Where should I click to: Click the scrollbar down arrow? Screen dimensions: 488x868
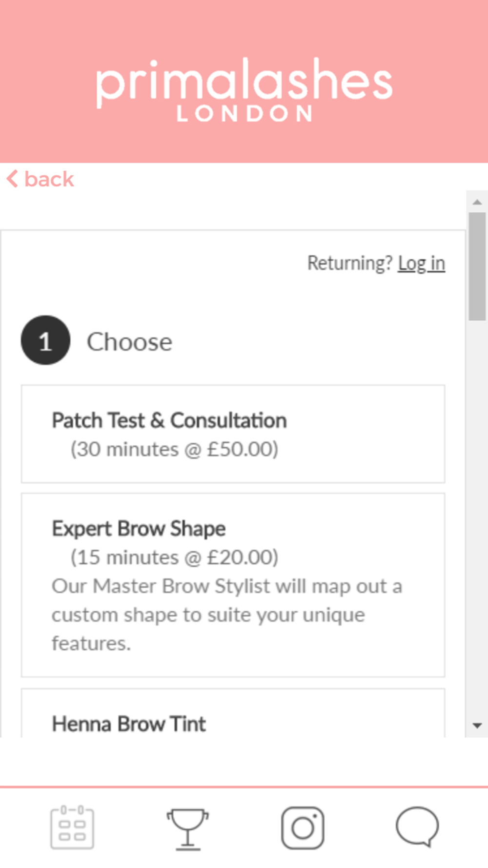click(x=477, y=726)
